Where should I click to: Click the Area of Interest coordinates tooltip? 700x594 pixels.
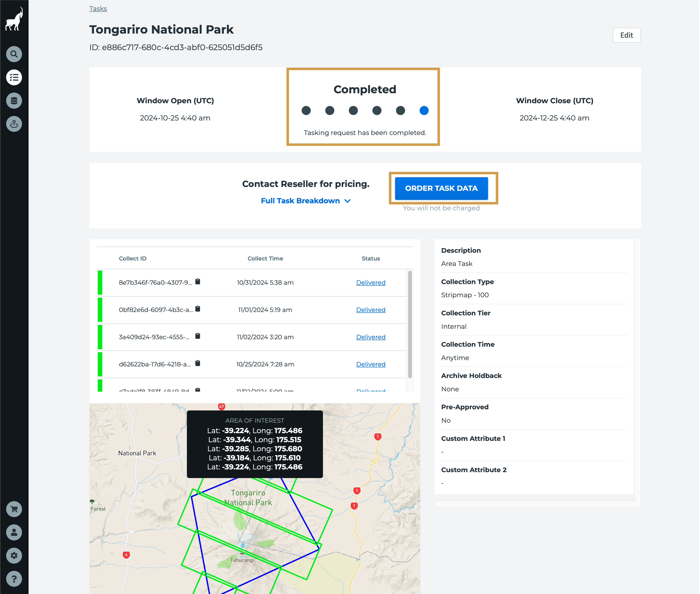tap(255, 444)
